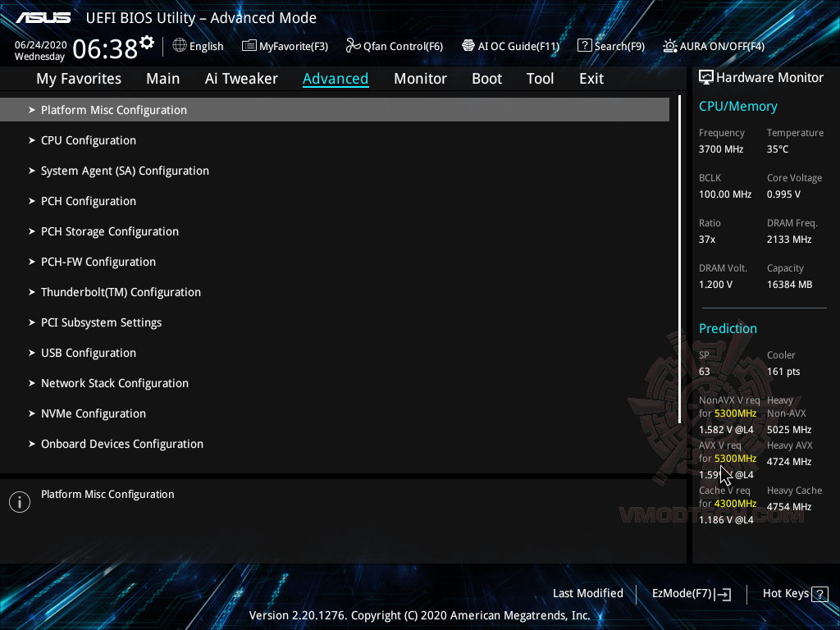This screenshot has height=630, width=840.
Task: Switch to Boot tab
Action: pyautogui.click(x=486, y=79)
